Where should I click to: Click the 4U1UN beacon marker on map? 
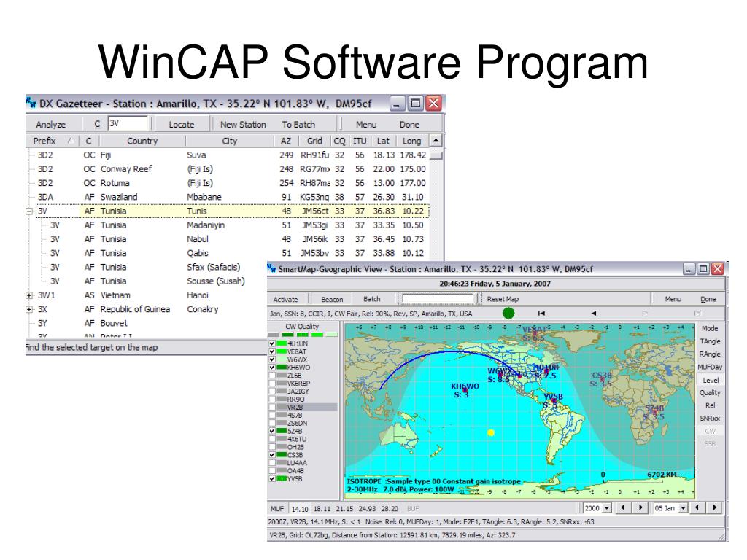(x=546, y=371)
